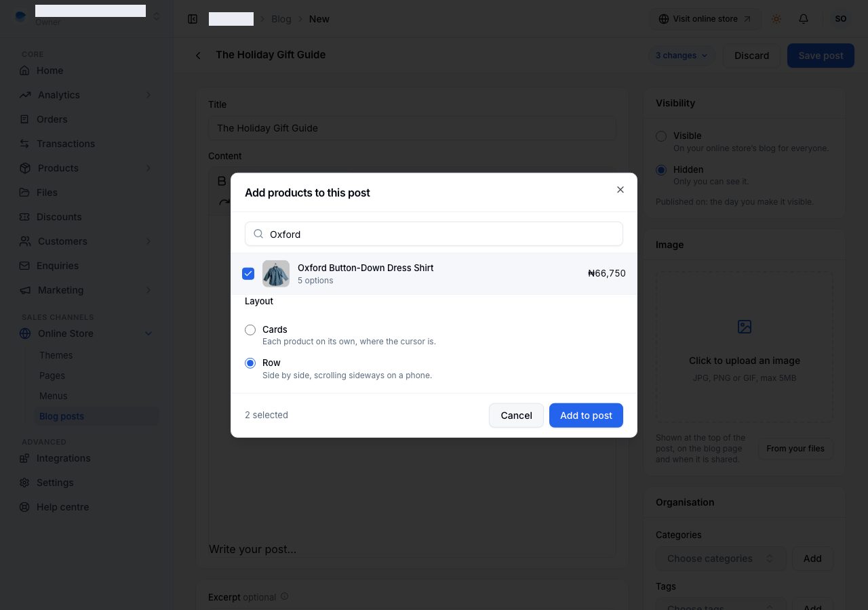
Task: Go back using the arrow icon
Action: 198,56
